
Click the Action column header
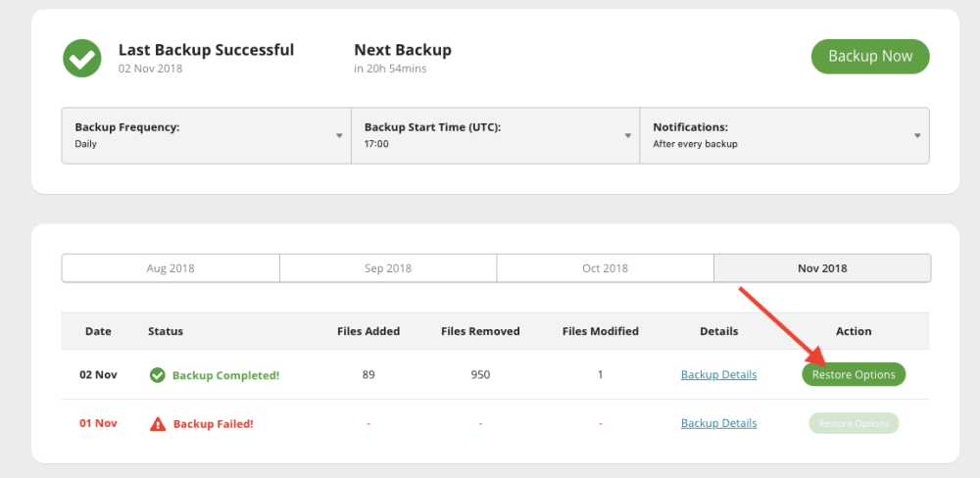coord(854,331)
